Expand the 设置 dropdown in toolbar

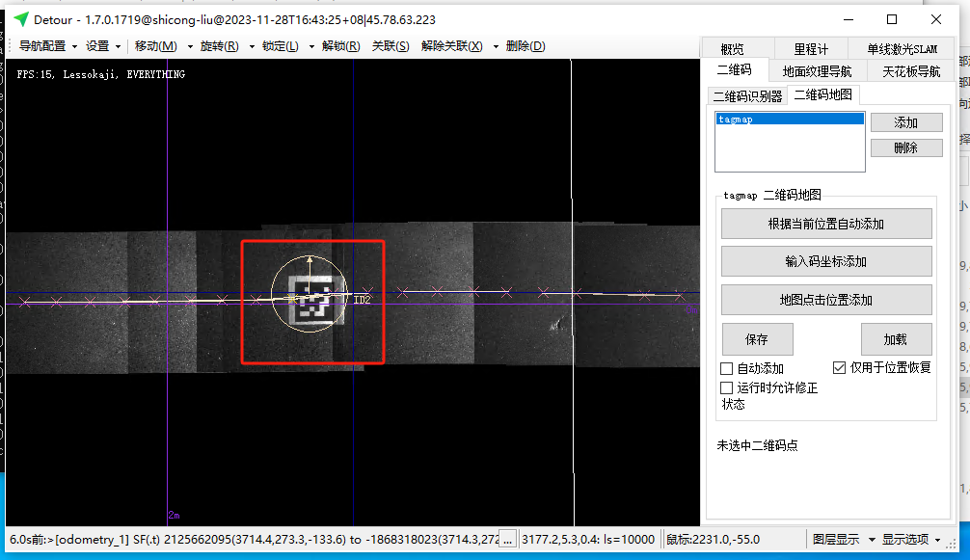click(103, 46)
